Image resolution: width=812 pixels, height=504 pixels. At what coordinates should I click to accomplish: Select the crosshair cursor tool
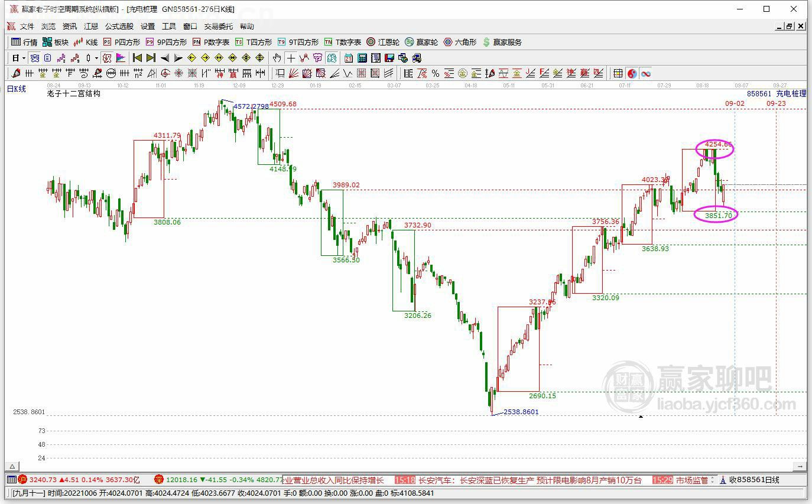click(291, 58)
